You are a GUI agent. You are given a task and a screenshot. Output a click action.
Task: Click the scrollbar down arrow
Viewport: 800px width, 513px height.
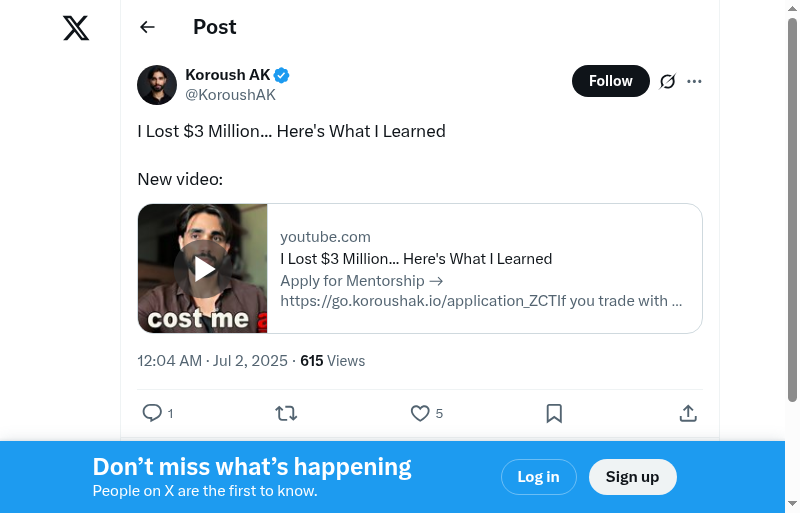(792, 504)
